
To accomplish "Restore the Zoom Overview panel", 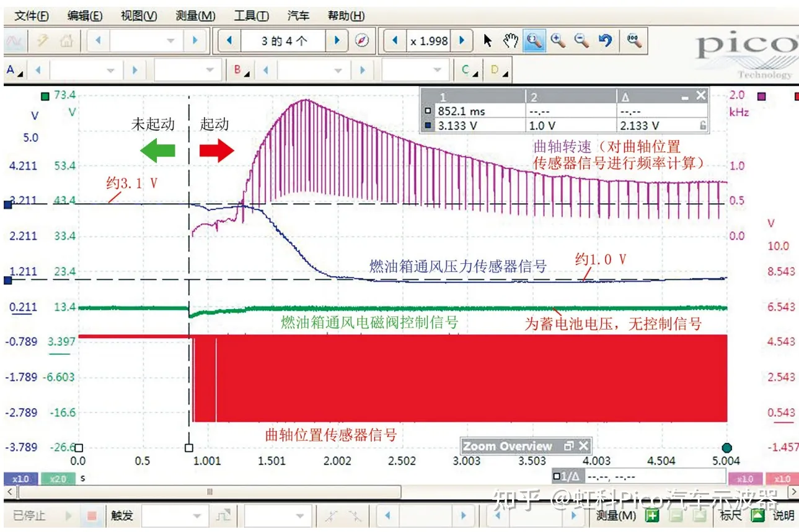I will (569, 446).
